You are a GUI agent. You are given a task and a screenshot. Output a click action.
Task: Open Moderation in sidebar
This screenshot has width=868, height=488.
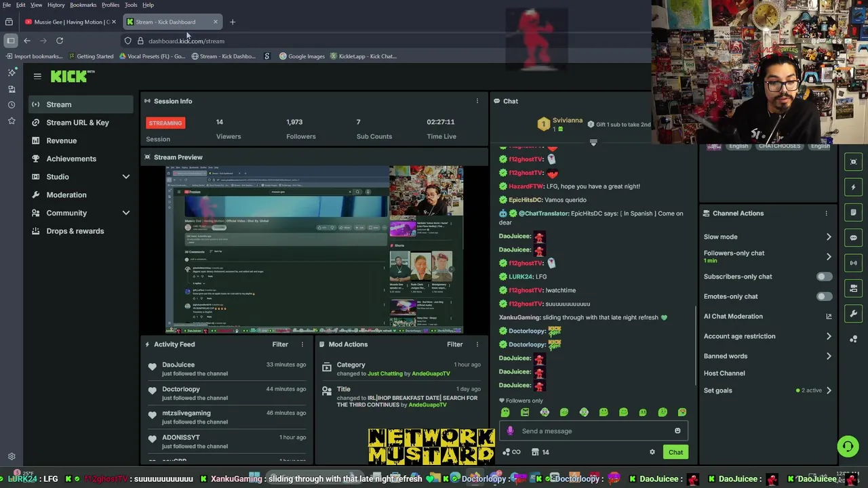(81, 195)
